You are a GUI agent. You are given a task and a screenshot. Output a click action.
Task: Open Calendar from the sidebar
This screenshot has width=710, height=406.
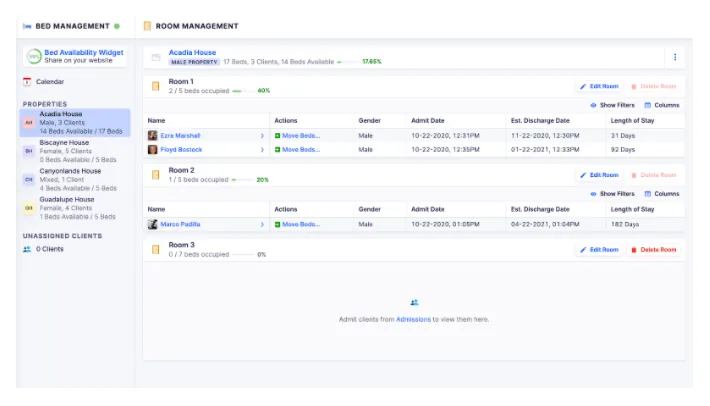point(50,81)
